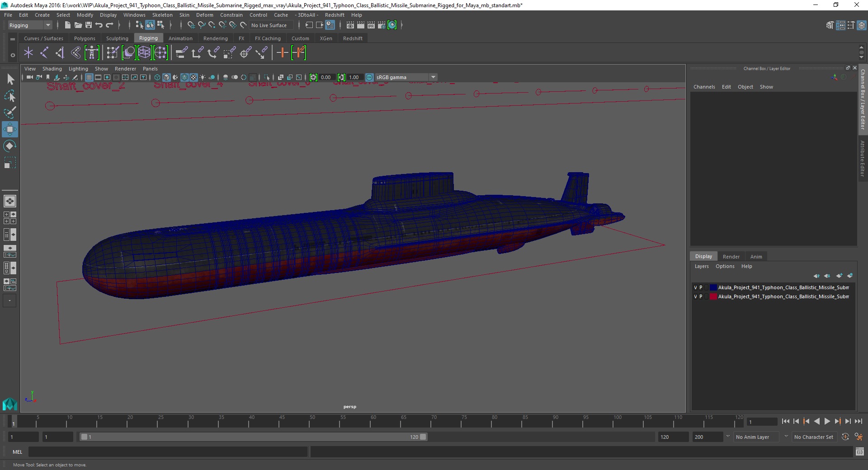The width and height of the screenshot is (868, 470).
Task: Select the Lasso Select tool
Action: [x=10, y=96]
